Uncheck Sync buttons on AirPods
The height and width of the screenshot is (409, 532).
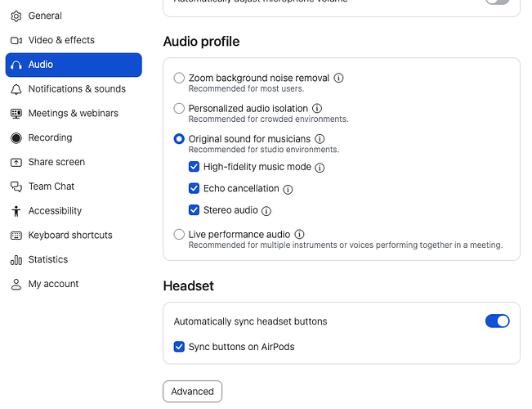(x=179, y=347)
